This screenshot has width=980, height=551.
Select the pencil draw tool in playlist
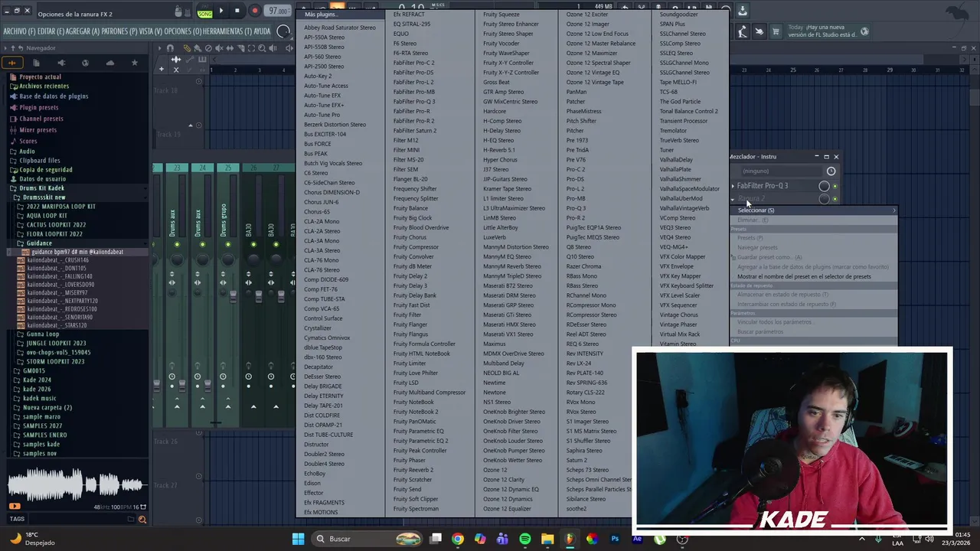188,48
